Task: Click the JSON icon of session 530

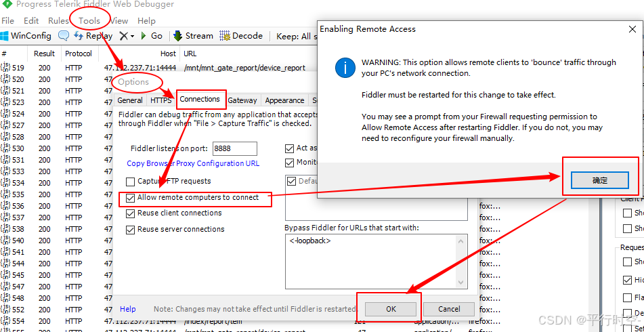Action: click(5, 148)
